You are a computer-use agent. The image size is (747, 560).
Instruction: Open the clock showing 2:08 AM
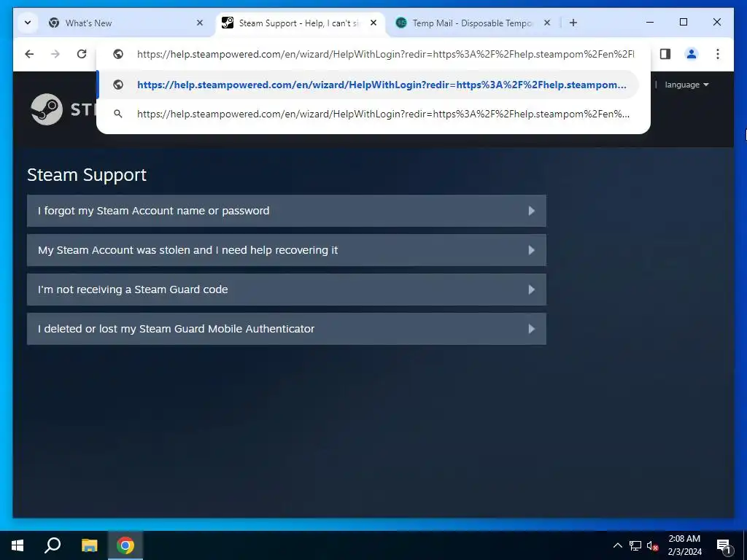point(684,545)
